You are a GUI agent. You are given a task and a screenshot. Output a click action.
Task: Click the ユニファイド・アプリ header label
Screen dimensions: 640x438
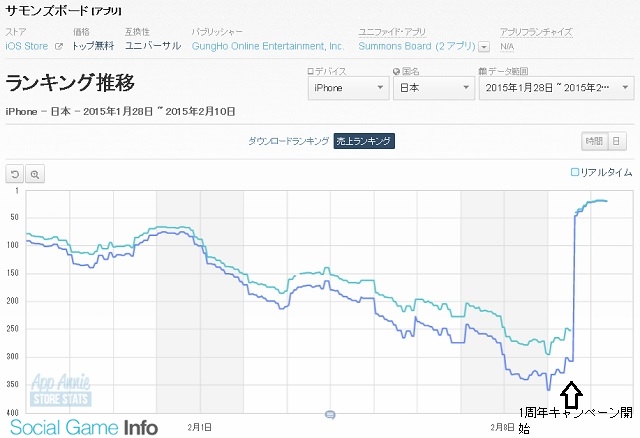[x=392, y=32]
